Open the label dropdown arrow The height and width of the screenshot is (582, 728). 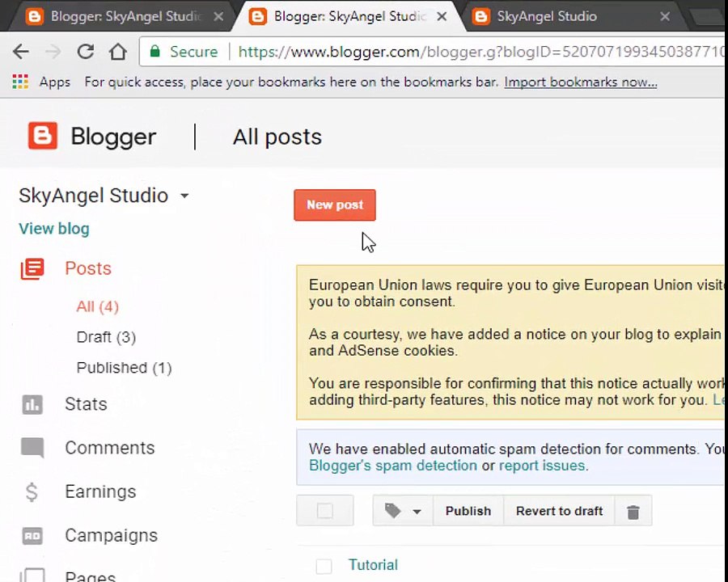[417, 512]
